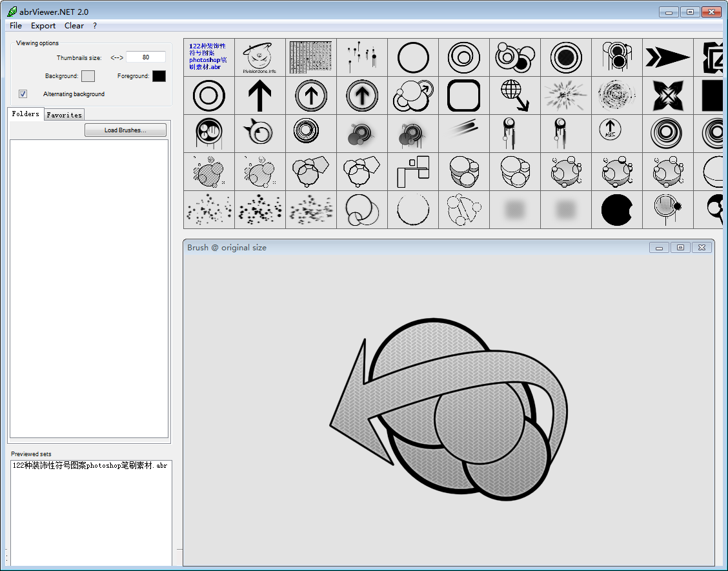The height and width of the screenshot is (571, 728).
Task: Select the double chevron arrow brush thumbnail
Action: (x=667, y=57)
